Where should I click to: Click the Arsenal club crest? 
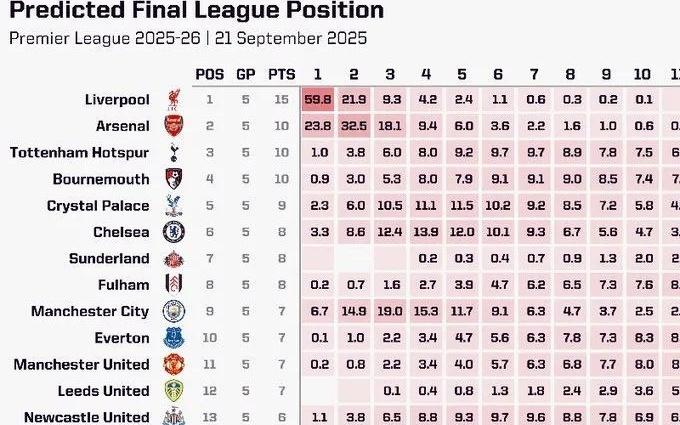point(174,126)
